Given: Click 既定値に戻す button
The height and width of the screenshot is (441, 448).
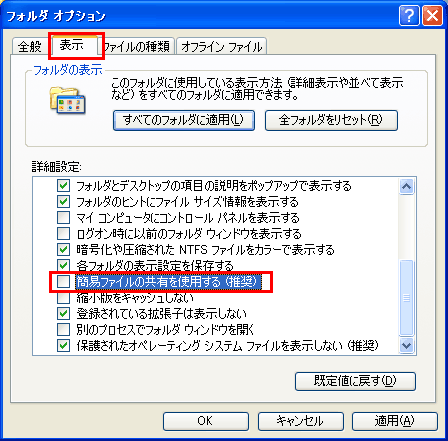Looking at the screenshot, I should pos(355,381).
